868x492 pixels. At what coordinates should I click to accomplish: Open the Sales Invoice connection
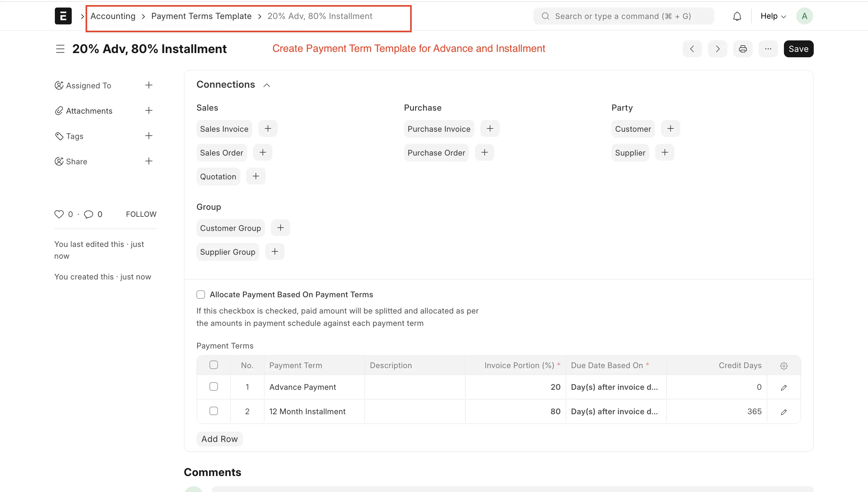(224, 129)
